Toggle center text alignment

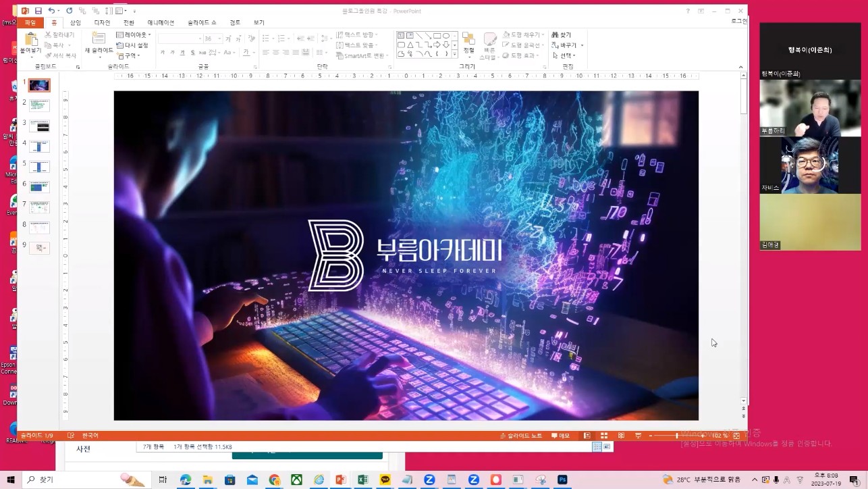[x=276, y=52]
